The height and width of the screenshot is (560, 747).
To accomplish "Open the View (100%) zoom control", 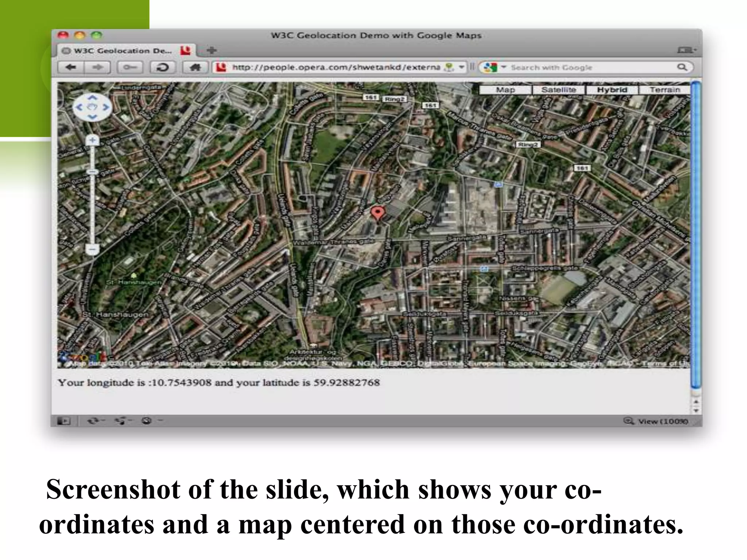I will (x=656, y=421).
